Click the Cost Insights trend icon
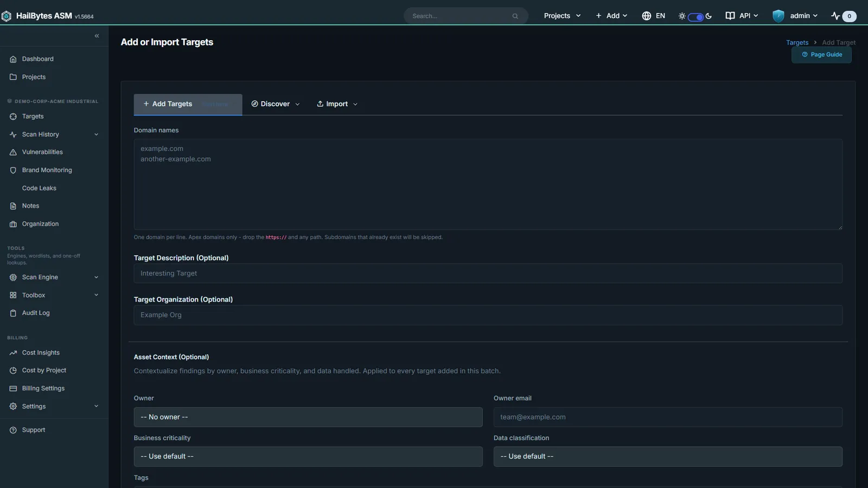868x488 pixels. pyautogui.click(x=13, y=352)
